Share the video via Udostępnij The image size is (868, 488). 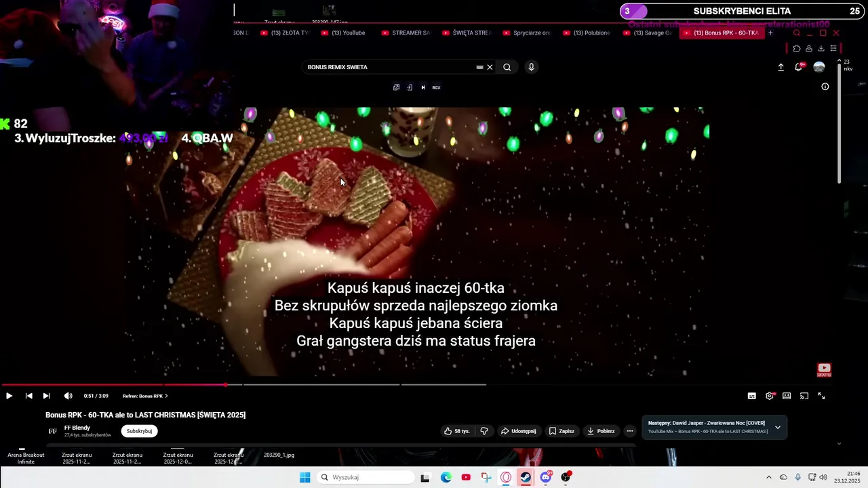(518, 431)
